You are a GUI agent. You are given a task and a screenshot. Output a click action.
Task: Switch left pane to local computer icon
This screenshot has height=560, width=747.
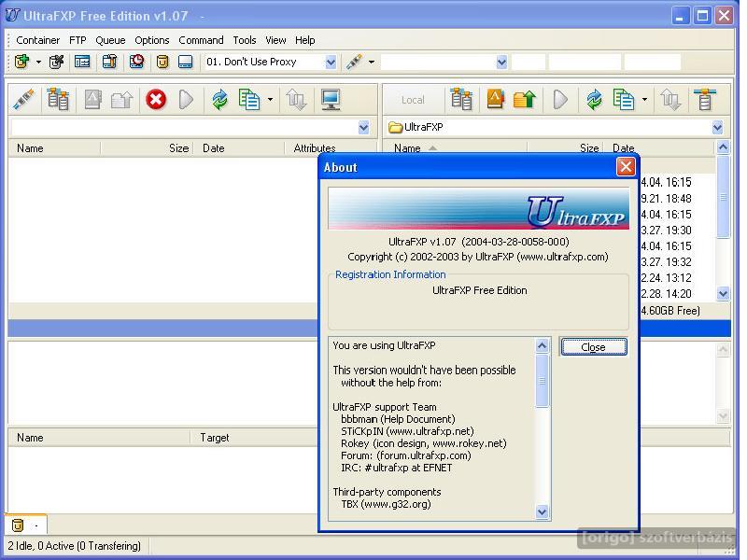pos(331,100)
